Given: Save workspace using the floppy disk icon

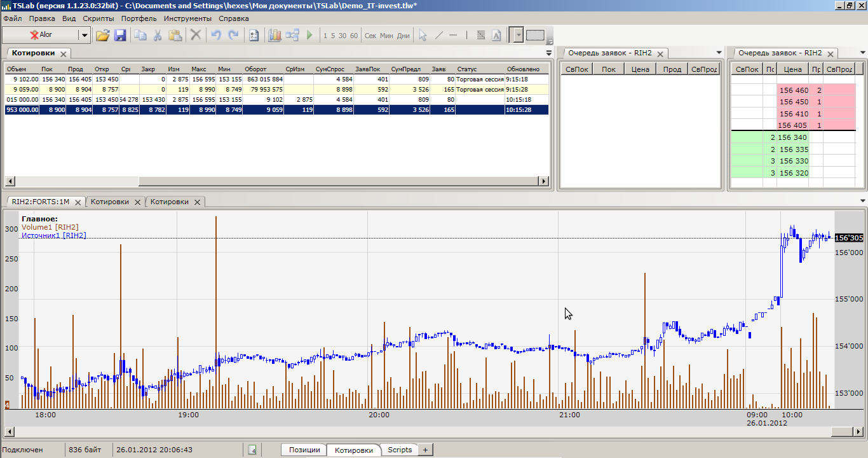Looking at the screenshot, I should 120,36.
